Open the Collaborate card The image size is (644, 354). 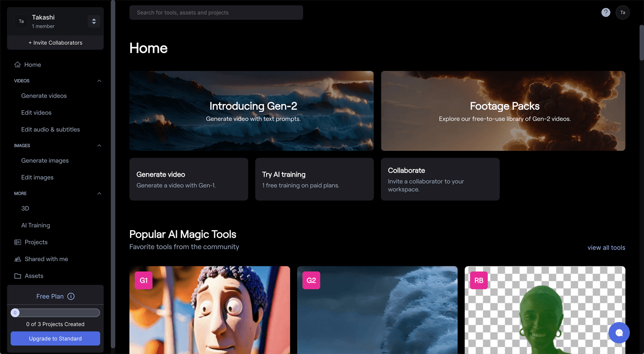tap(440, 179)
